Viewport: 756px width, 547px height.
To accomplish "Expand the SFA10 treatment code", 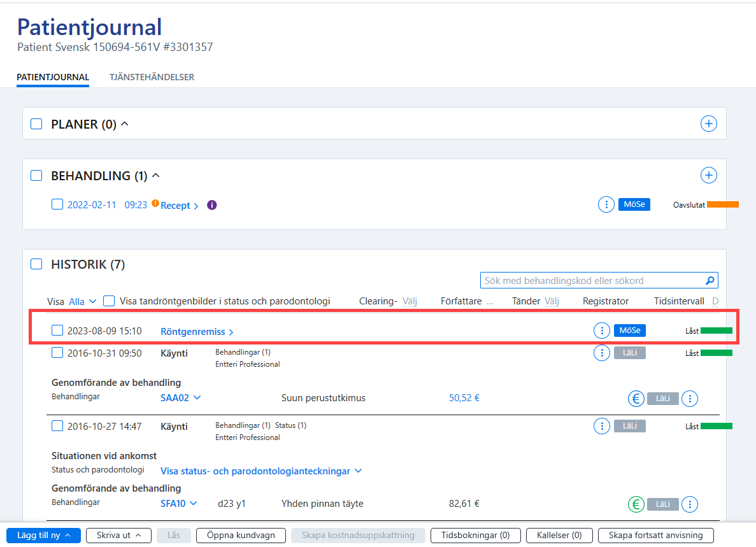I will 178,504.
